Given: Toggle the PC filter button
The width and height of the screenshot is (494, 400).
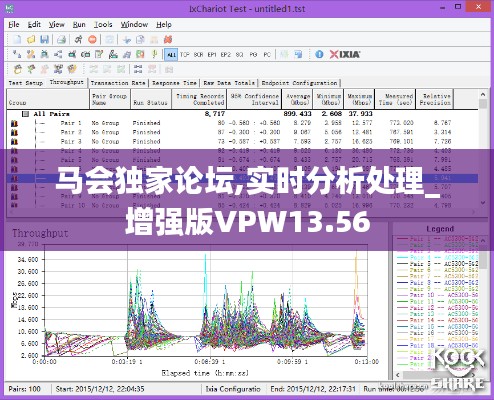Looking at the screenshot, I should tap(267, 54).
